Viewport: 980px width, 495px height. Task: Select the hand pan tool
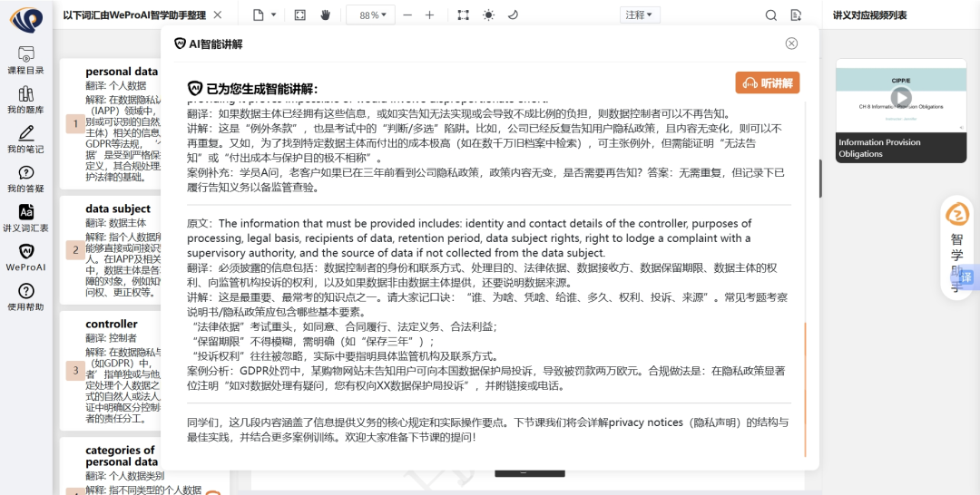(325, 15)
